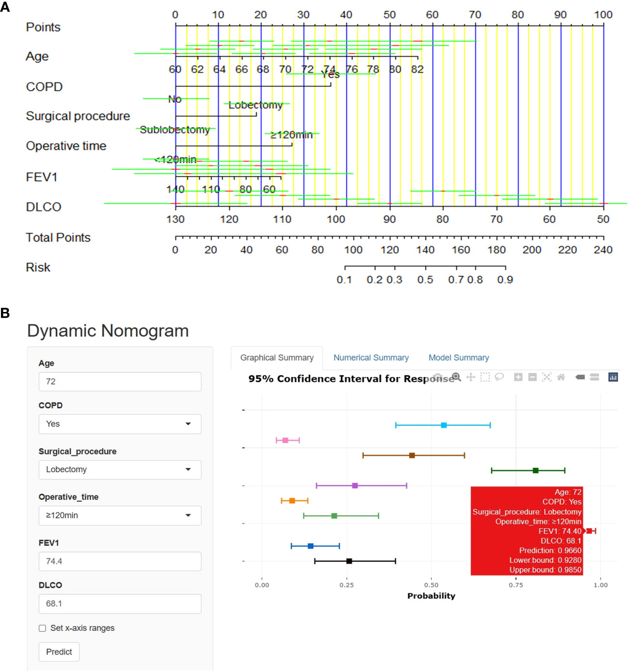Select the Pan arrows tool in the plot toolbar

click(470, 377)
